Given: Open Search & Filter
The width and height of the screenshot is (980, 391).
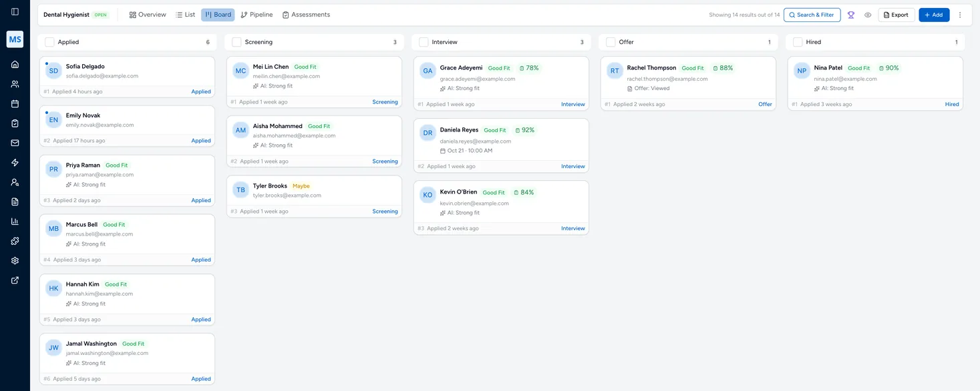Looking at the screenshot, I should point(811,15).
